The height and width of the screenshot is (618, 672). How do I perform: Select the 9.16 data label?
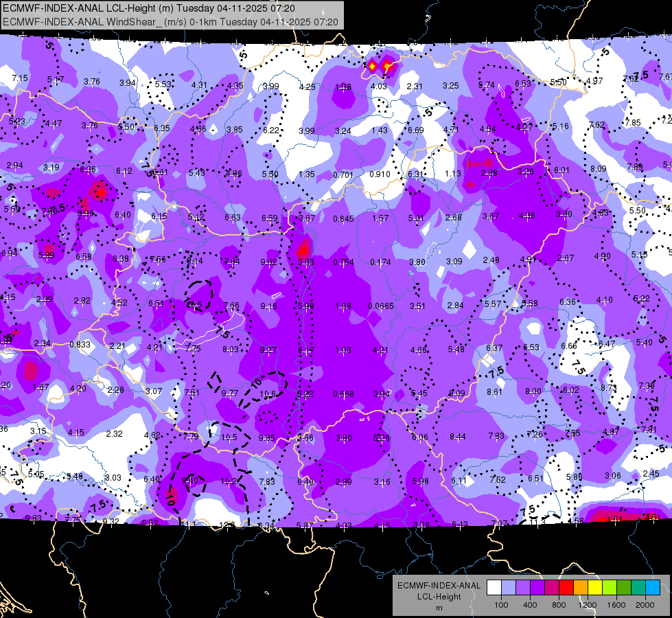268,306
